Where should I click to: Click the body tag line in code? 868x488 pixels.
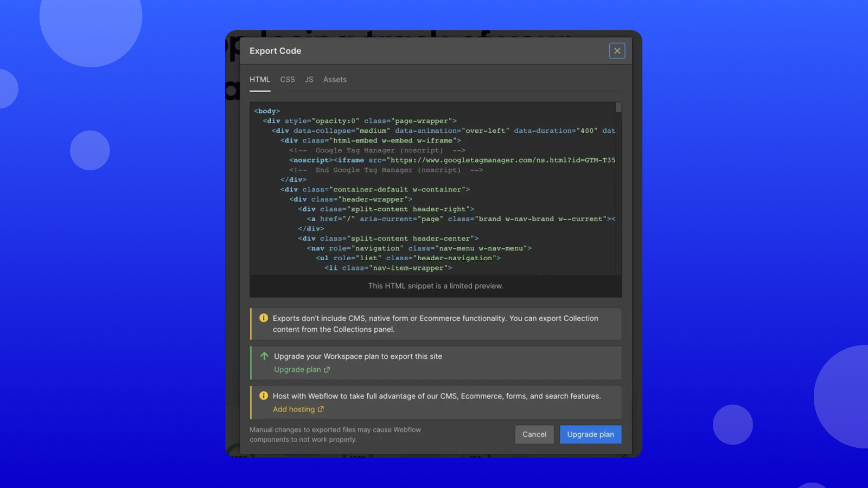tap(267, 111)
